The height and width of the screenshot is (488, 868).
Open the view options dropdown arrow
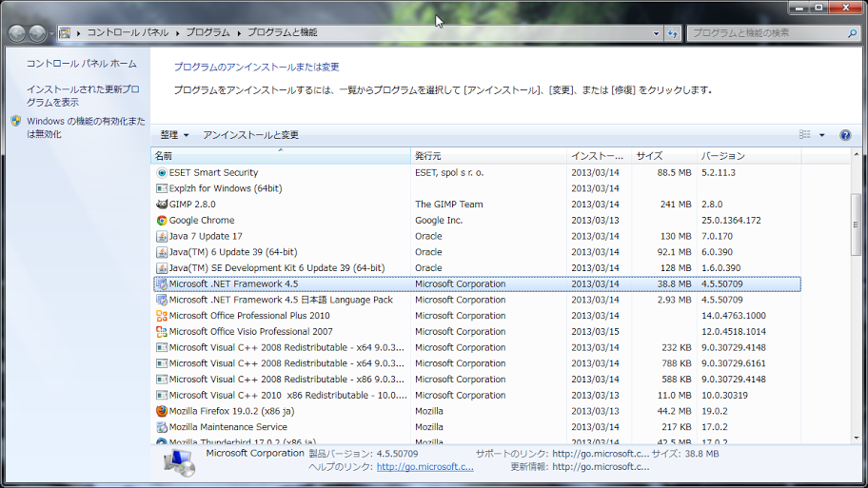pos(822,135)
